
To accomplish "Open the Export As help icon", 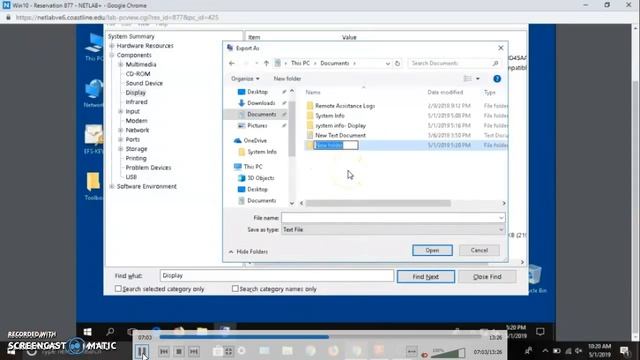I will pyautogui.click(x=497, y=79).
